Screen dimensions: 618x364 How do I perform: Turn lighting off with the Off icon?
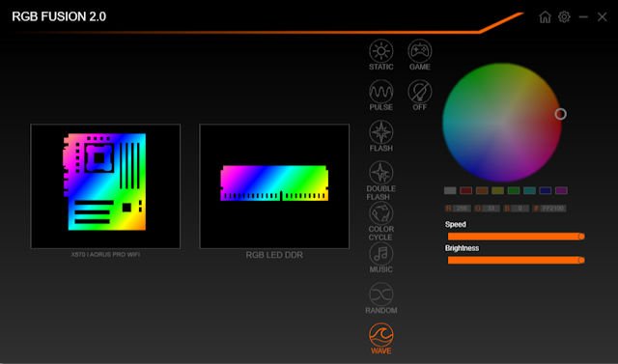(419, 96)
